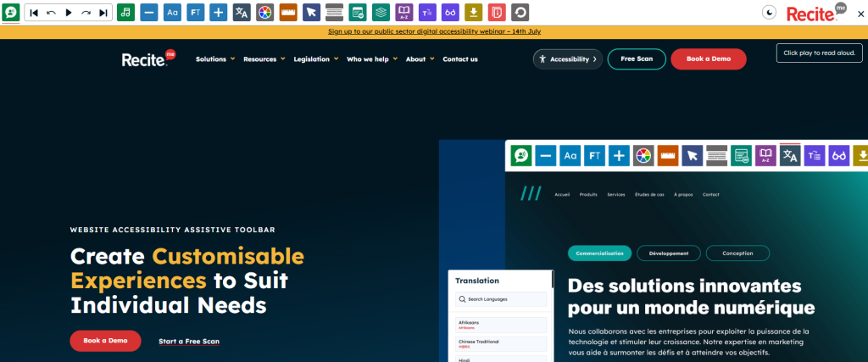Open the purple A-Z dictionary icon
This screenshot has height=362, width=868.
click(x=404, y=12)
